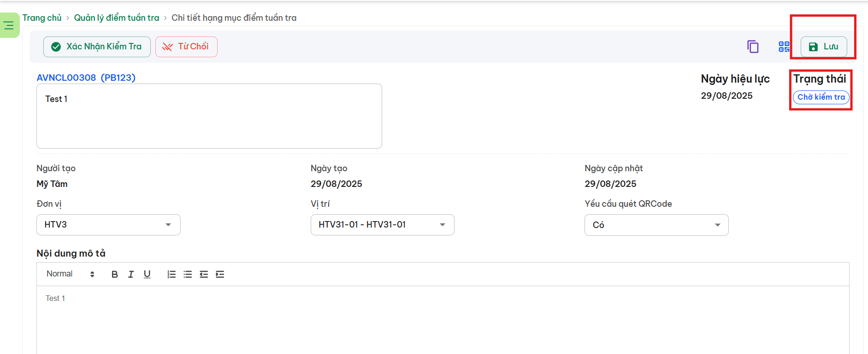Image resolution: width=868 pixels, height=354 pixels.
Task: Open the Normal paragraph style picker
Action: pyautogui.click(x=70, y=274)
